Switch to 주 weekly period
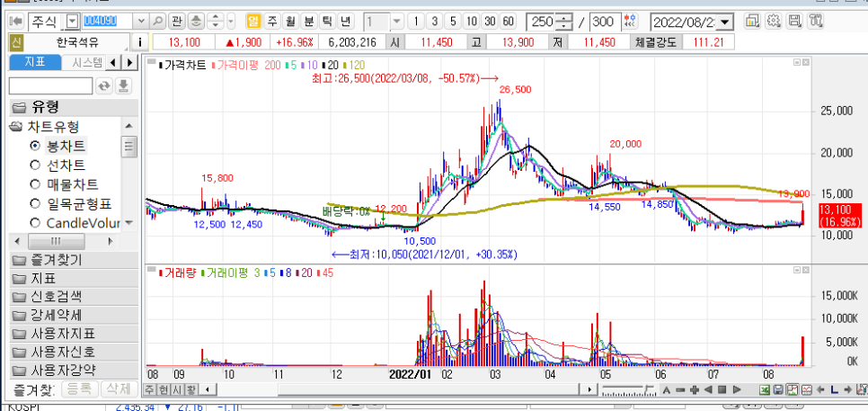Image resolution: width=868 pixels, height=411 pixels. click(271, 22)
